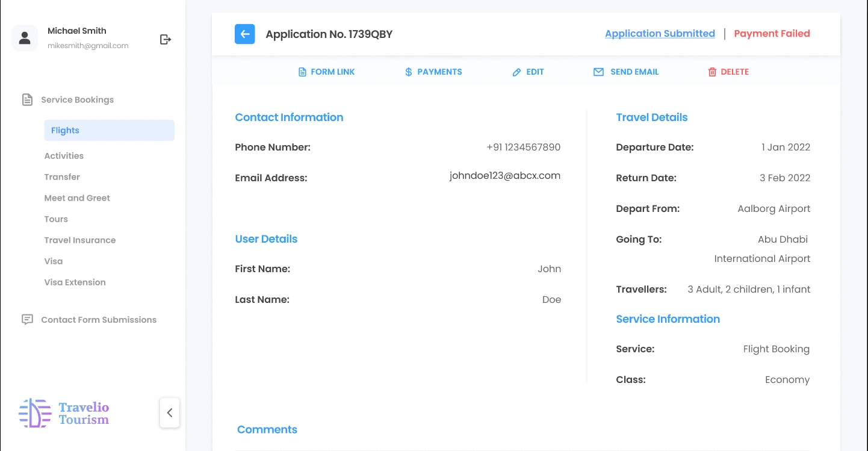Click the Travelio Tourism logo
Viewport: 868px width, 451px height.
[x=64, y=413]
